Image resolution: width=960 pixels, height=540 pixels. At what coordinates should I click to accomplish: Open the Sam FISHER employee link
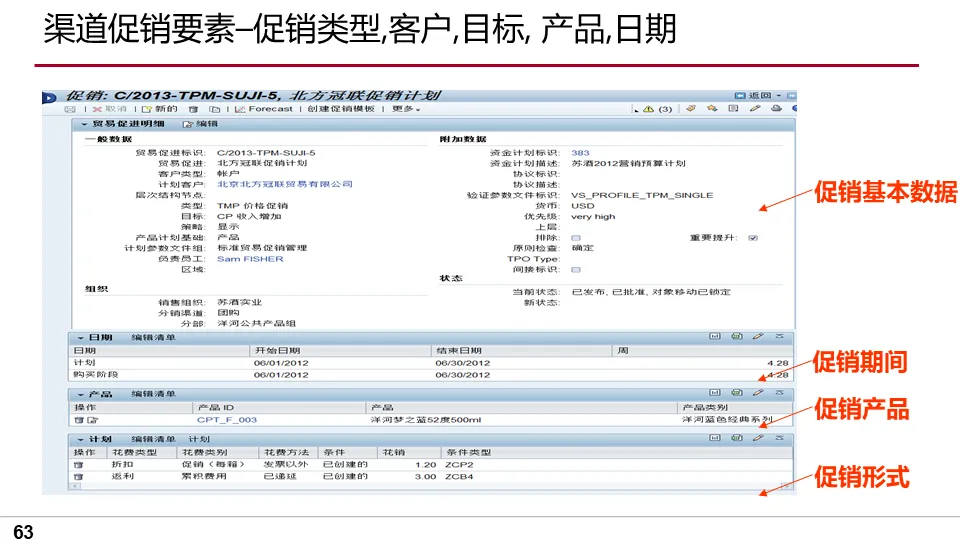pyautogui.click(x=250, y=259)
